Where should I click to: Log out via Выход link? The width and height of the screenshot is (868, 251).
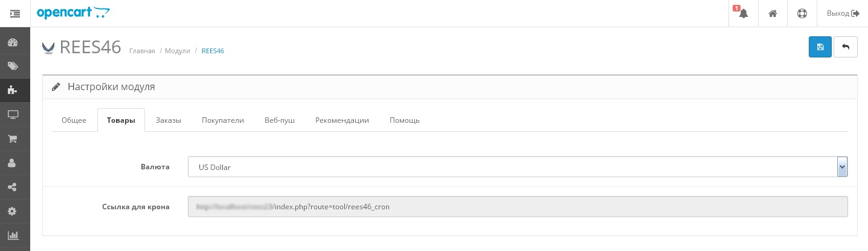pos(843,13)
